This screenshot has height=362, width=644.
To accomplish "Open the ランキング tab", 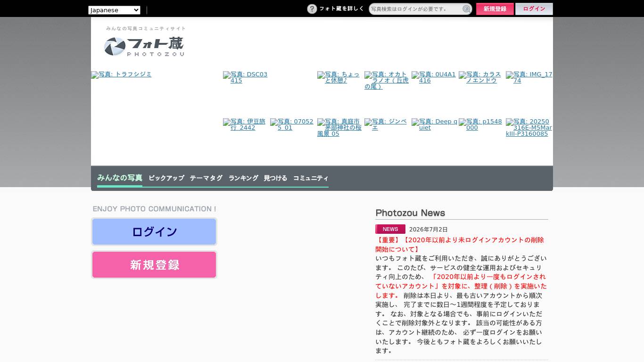I will [243, 178].
